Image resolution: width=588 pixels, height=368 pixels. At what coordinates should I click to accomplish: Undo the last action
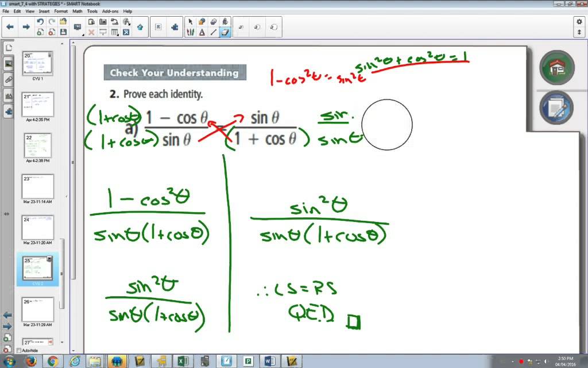click(40, 22)
